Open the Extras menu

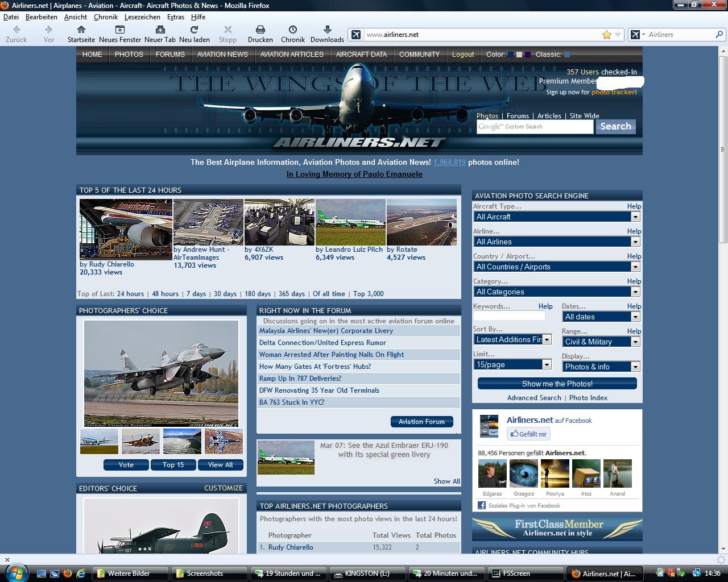(176, 17)
